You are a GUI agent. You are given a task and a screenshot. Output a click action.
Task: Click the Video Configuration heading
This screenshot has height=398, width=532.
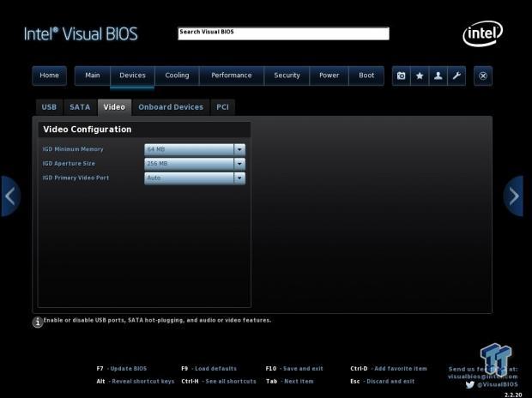coord(88,130)
